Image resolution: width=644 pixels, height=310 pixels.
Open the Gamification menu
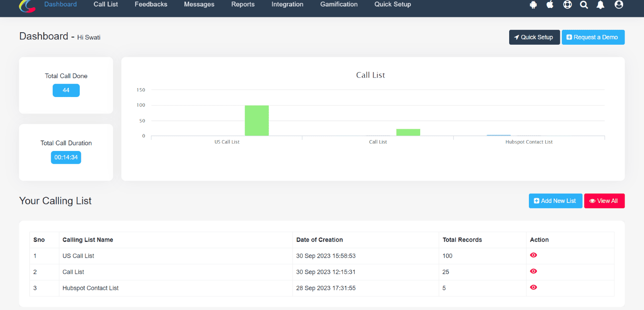pos(339,4)
